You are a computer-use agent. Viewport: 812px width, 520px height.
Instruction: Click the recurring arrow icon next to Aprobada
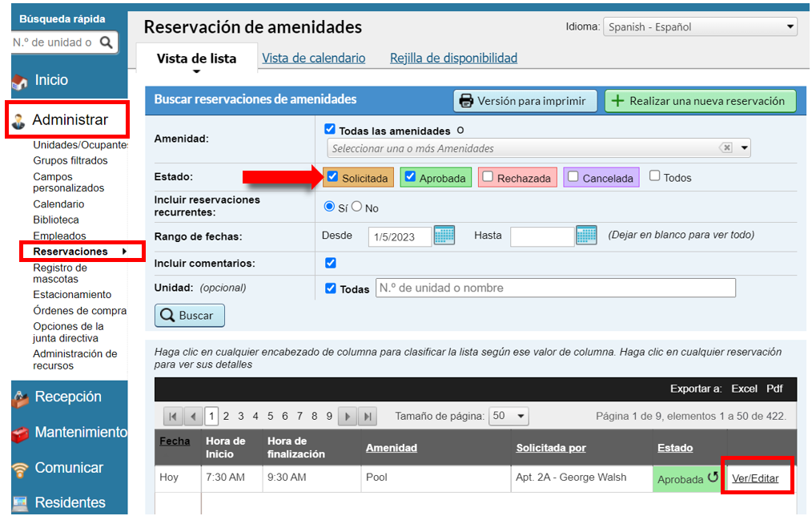point(713,477)
